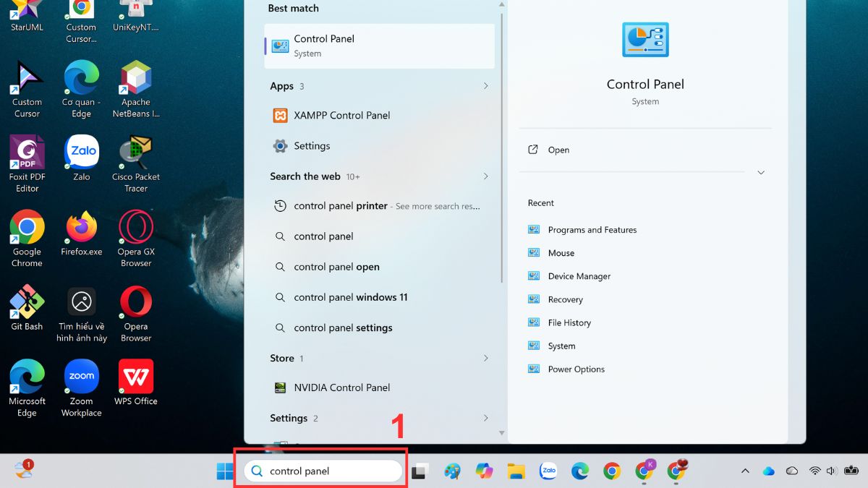The height and width of the screenshot is (488, 868).
Task: Open Control Panel best match result
Action: (x=380, y=46)
